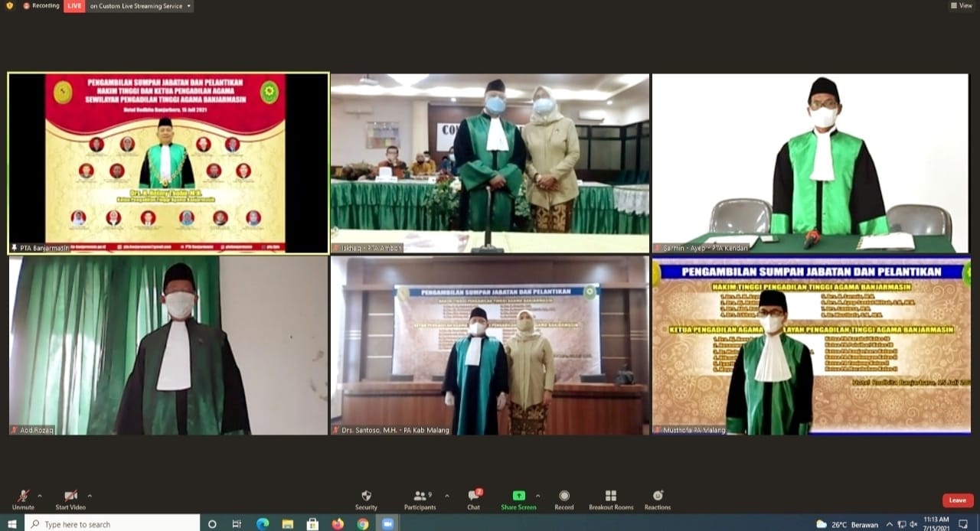980x531 pixels.
Task: Unmute the microphone
Action: click(x=23, y=497)
